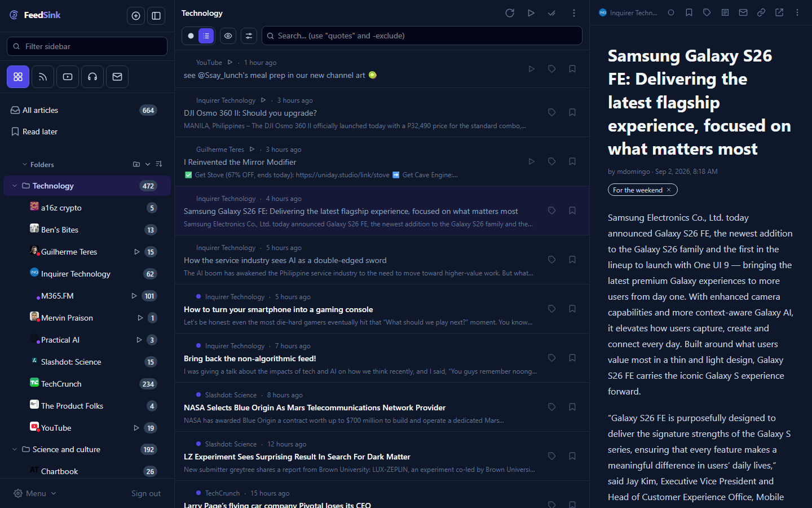Open The Product Folks feed
Screen dimensions: 812x508
[x=87, y=406]
